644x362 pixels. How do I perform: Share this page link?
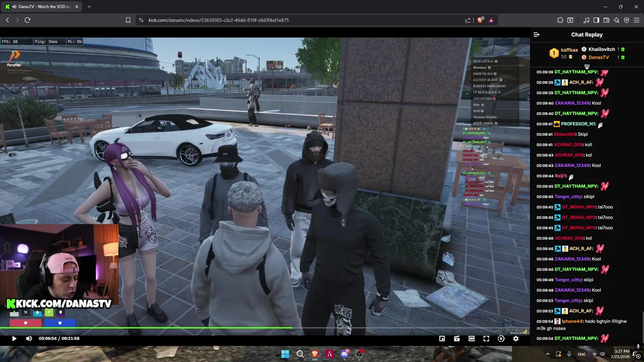(x=468, y=20)
